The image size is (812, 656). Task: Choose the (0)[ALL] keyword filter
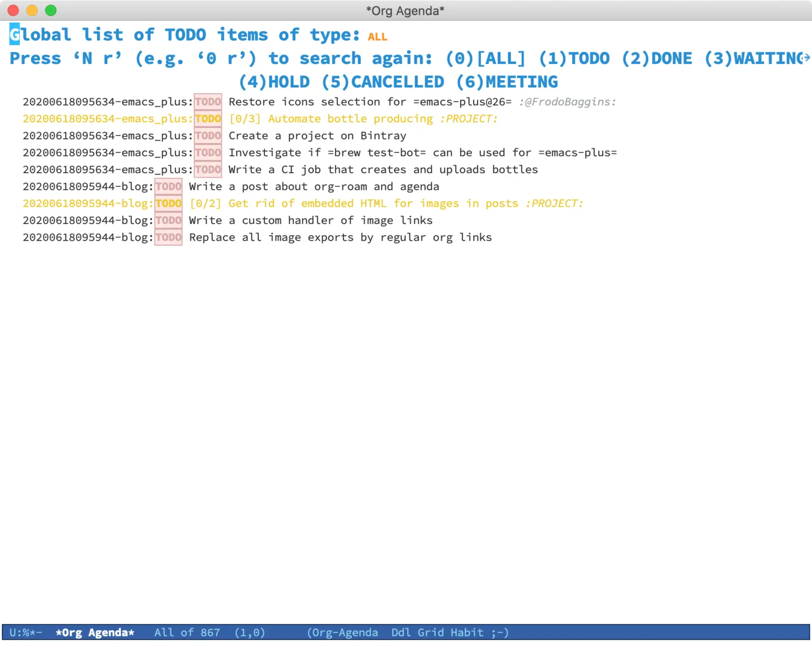(485, 58)
